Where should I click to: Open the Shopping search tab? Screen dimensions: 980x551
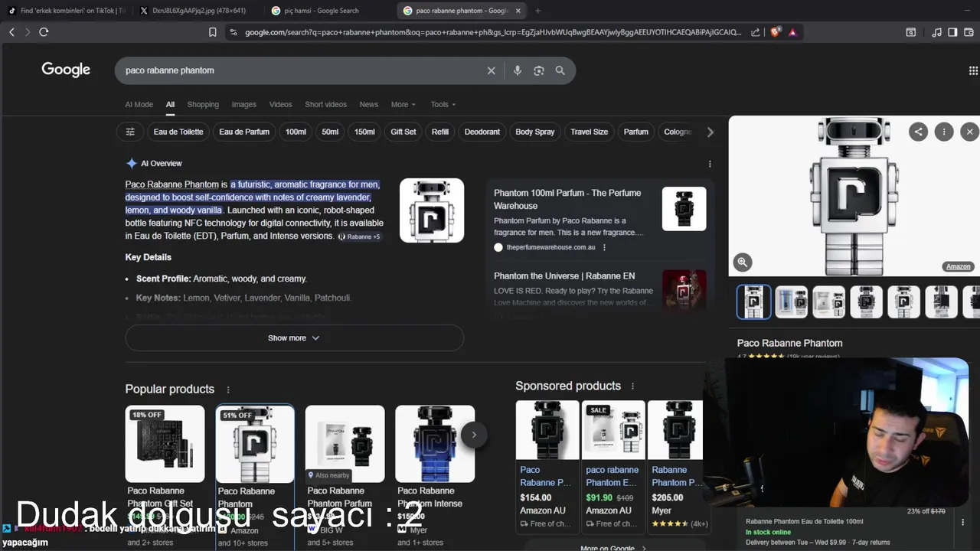tap(203, 104)
